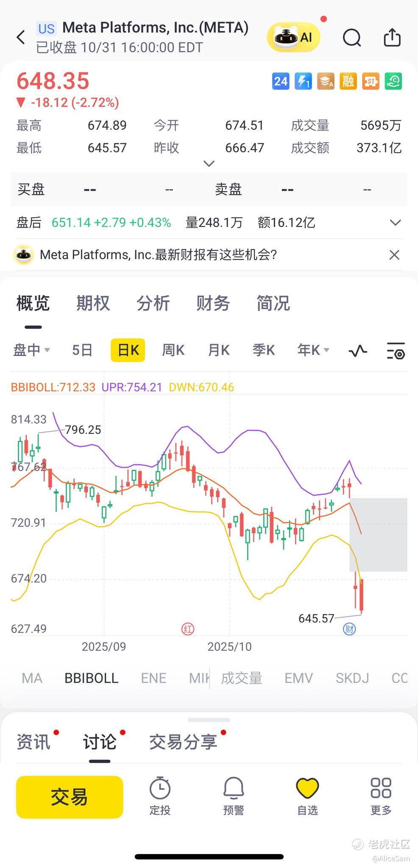Tap the share icon
The image size is (418, 868).
(392, 37)
